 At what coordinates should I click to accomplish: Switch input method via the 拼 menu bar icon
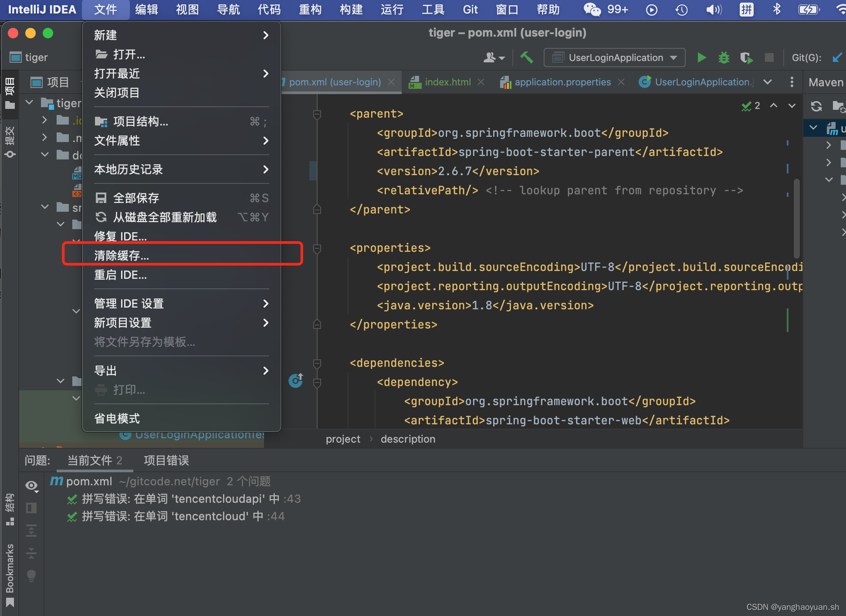[746, 10]
